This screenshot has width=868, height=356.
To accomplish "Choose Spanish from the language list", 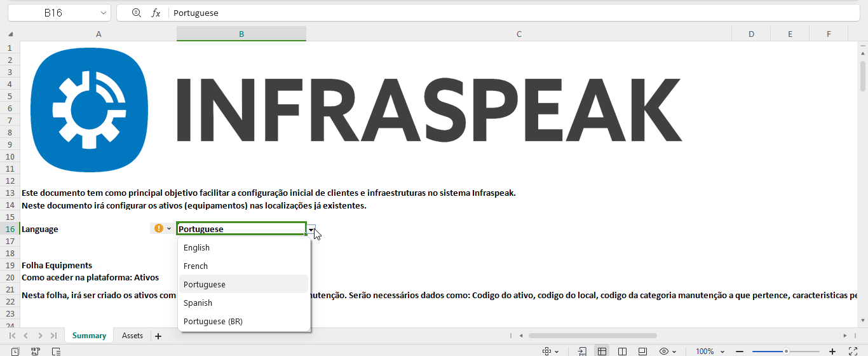I will point(244,303).
